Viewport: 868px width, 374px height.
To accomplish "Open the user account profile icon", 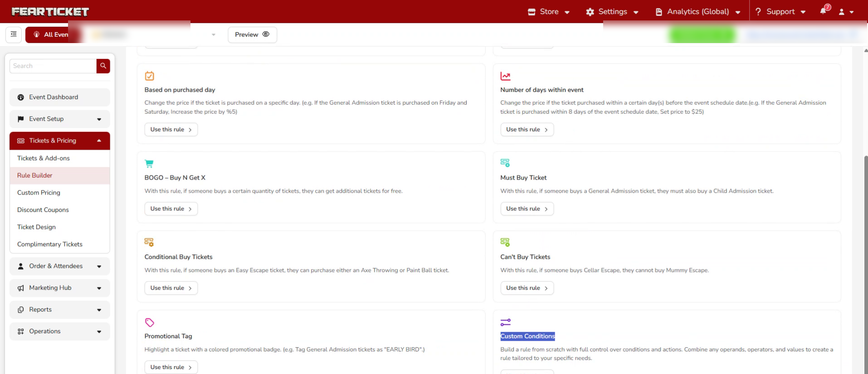I will (x=842, y=12).
